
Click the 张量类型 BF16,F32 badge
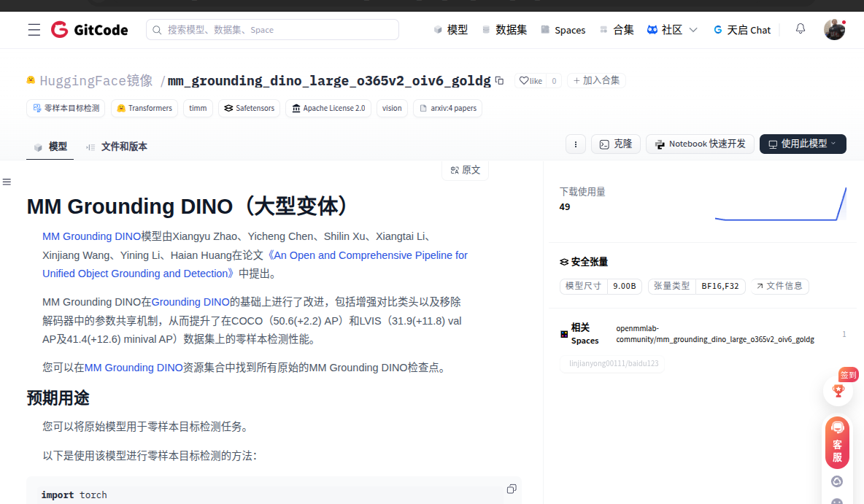point(696,286)
